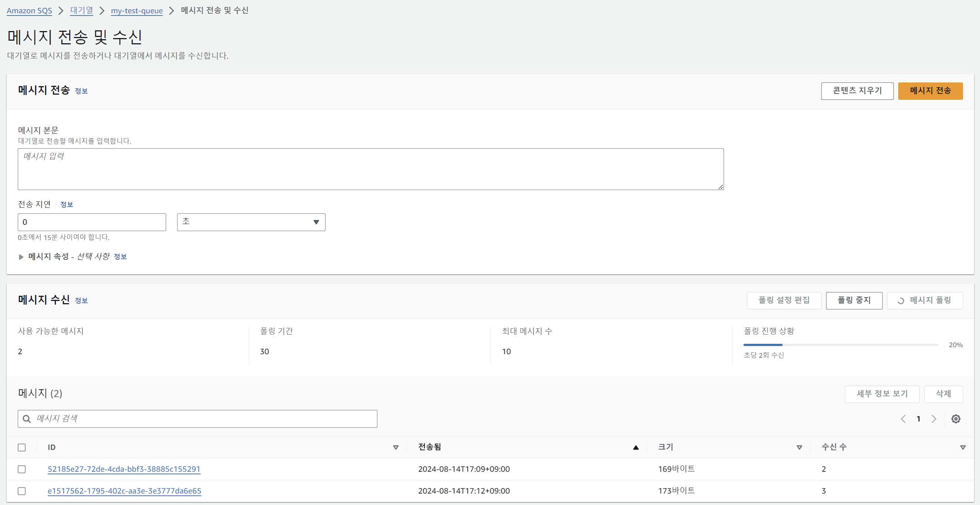Click the polling progress bar
The image size is (980, 505).
840,345
